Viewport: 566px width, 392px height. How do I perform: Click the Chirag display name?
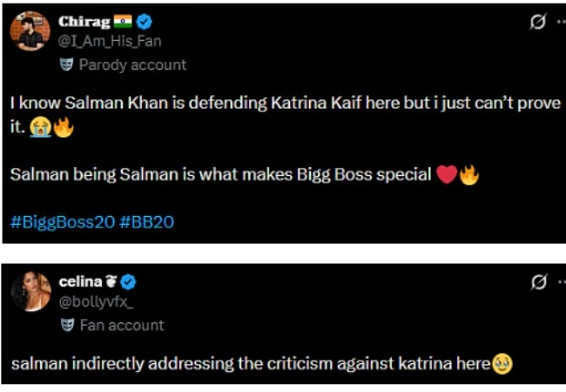[x=84, y=22]
